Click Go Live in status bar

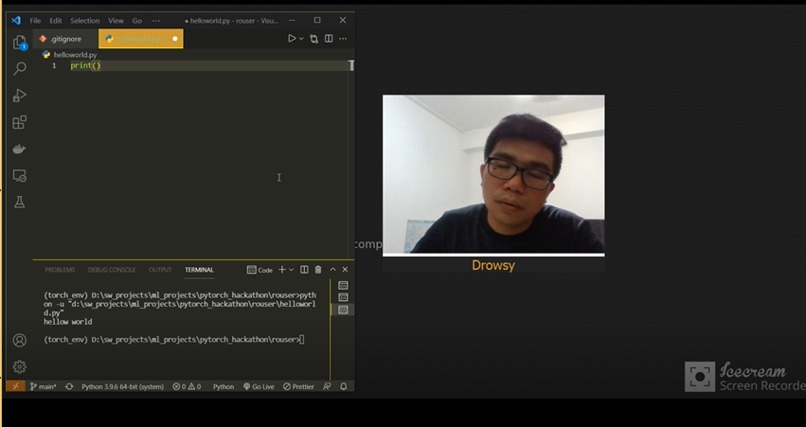(259, 386)
